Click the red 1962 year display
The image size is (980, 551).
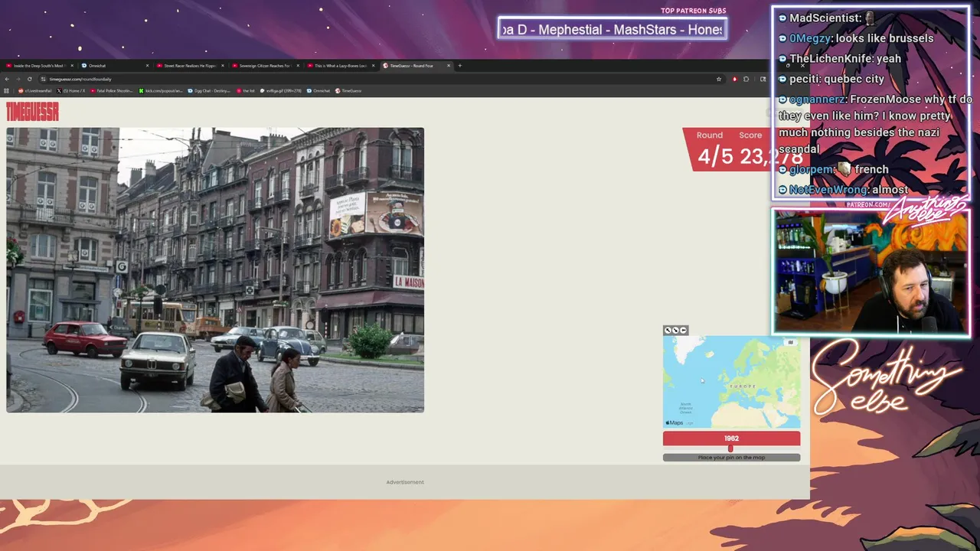pos(731,439)
